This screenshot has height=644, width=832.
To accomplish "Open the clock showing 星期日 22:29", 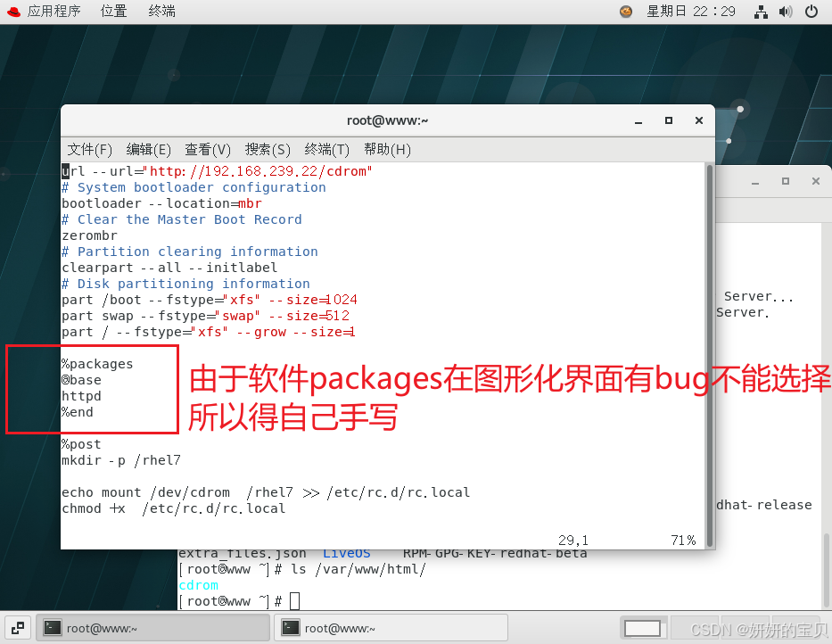I will tap(691, 11).
